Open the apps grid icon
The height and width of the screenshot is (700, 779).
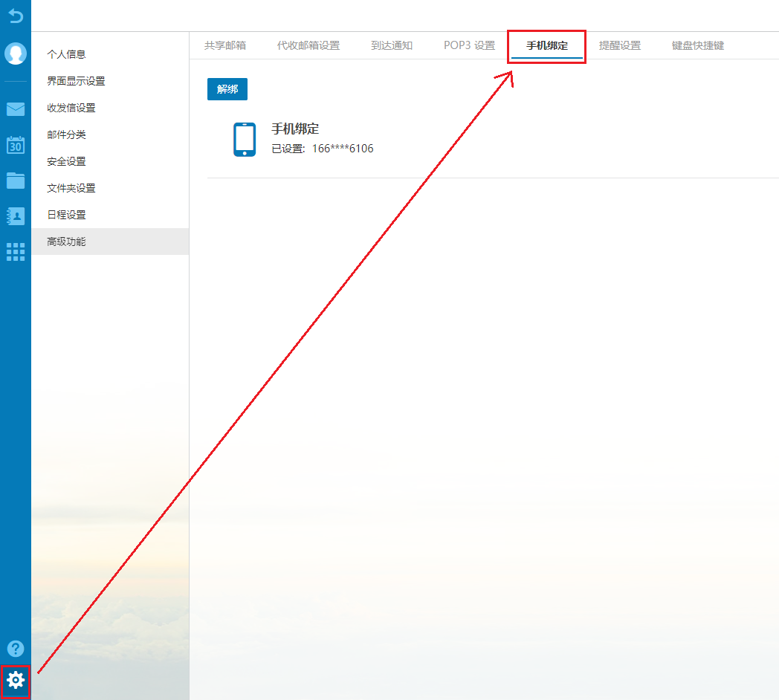(16, 251)
